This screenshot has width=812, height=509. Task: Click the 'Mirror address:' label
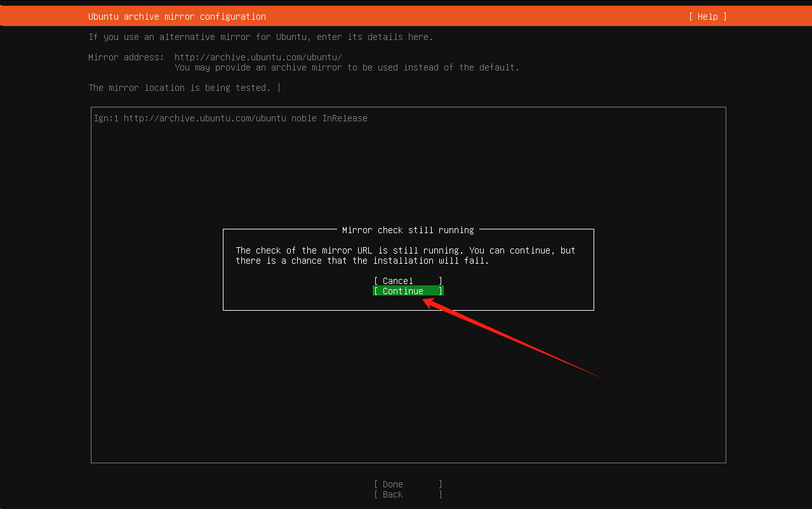click(x=126, y=57)
